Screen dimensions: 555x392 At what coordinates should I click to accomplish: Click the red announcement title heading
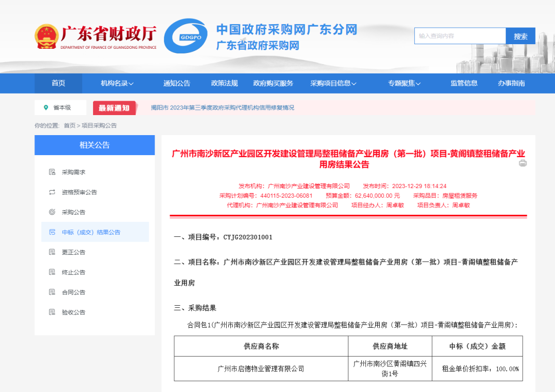pos(348,159)
